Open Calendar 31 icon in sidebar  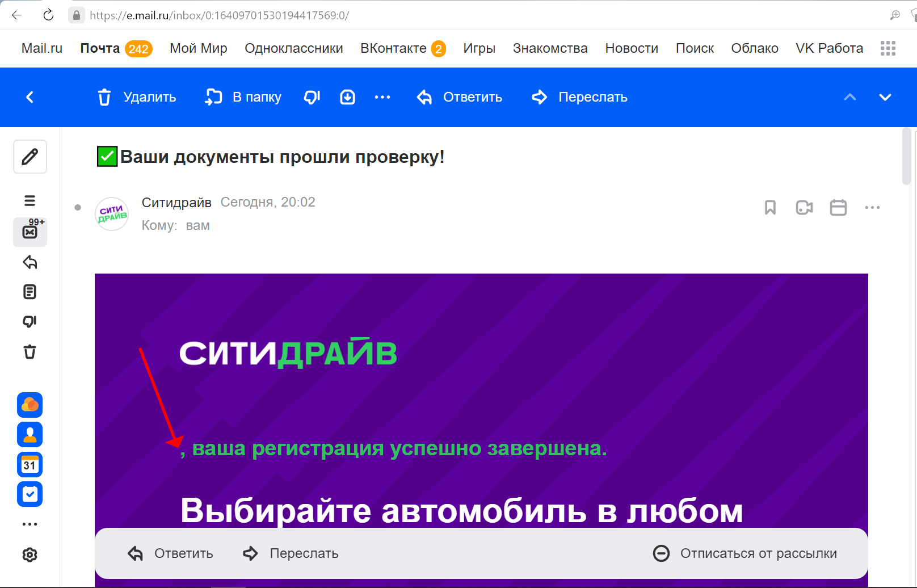point(30,464)
